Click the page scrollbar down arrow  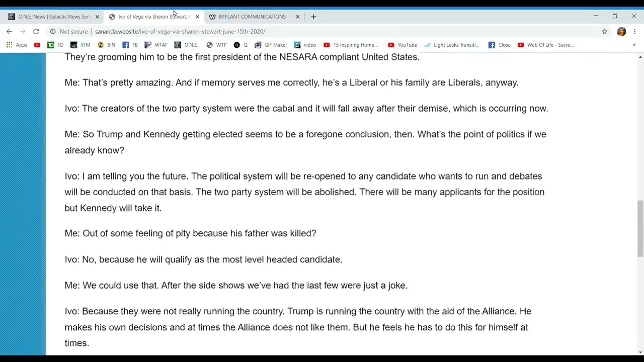coord(640,352)
